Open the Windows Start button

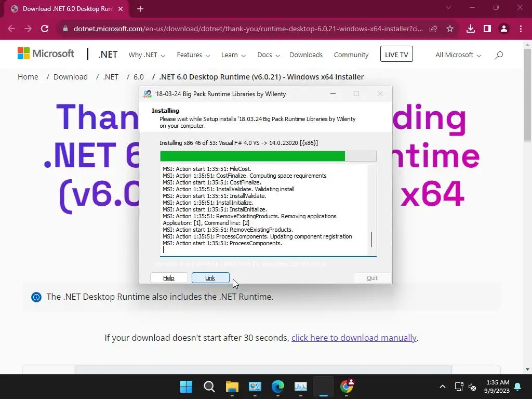coord(187,387)
